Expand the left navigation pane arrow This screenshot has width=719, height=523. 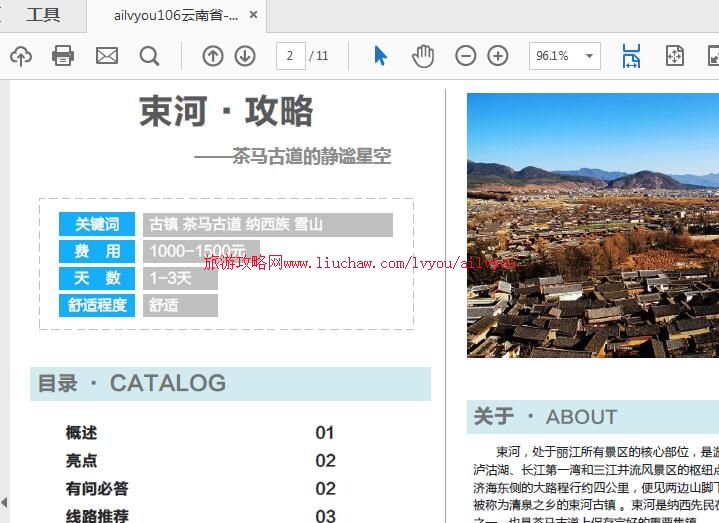click(4, 502)
